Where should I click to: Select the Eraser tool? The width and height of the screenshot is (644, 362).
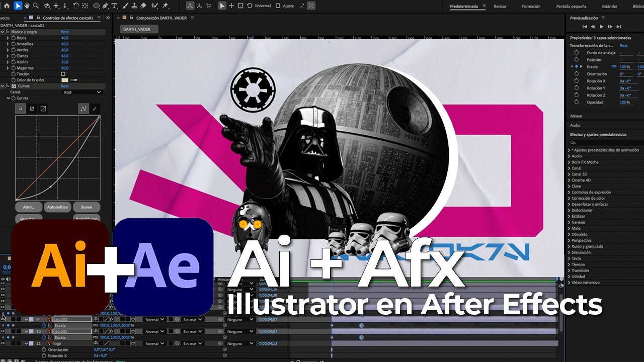click(143, 6)
